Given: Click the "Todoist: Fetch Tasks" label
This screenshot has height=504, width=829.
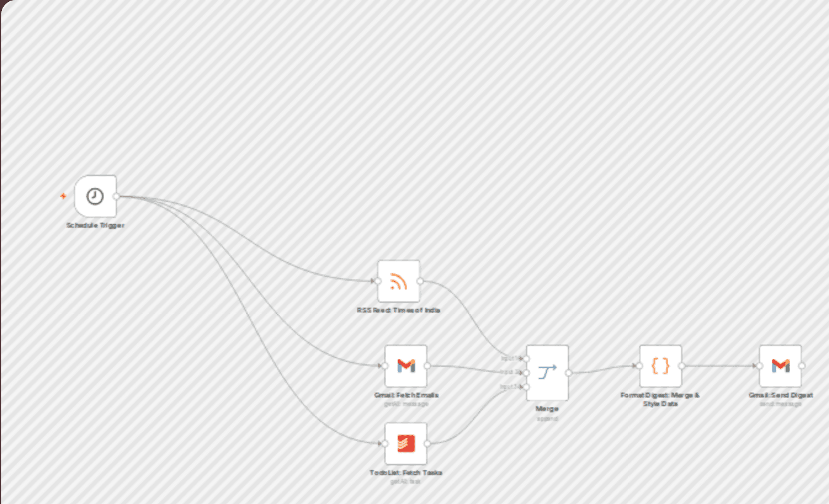Looking at the screenshot, I should tap(406, 473).
